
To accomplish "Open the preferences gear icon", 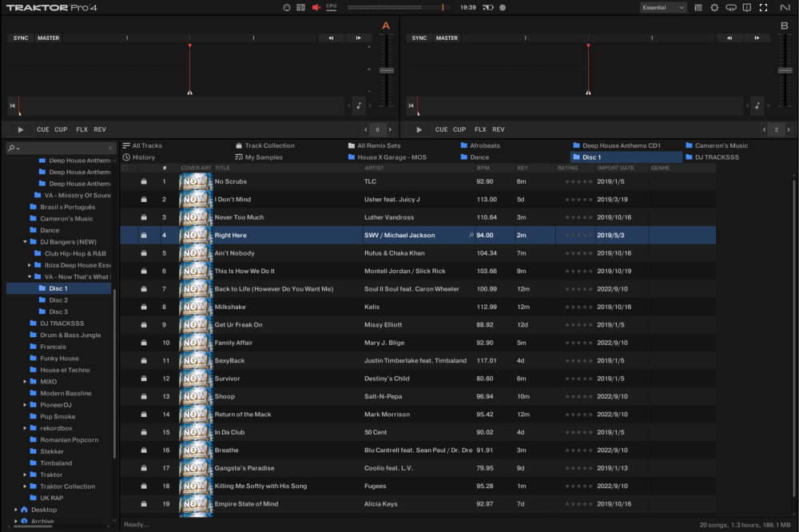I will click(x=714, y=8).
